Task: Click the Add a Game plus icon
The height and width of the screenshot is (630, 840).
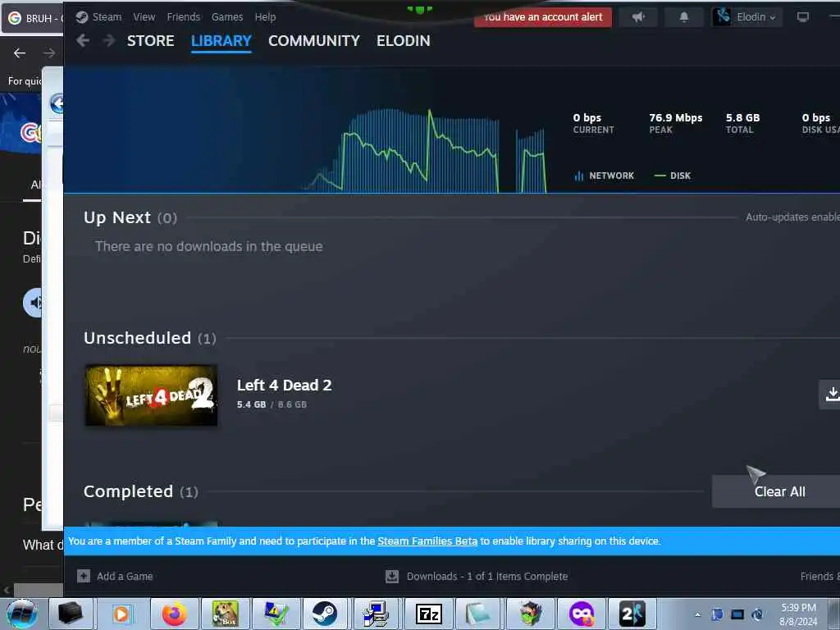Action: tap(84, 576)
